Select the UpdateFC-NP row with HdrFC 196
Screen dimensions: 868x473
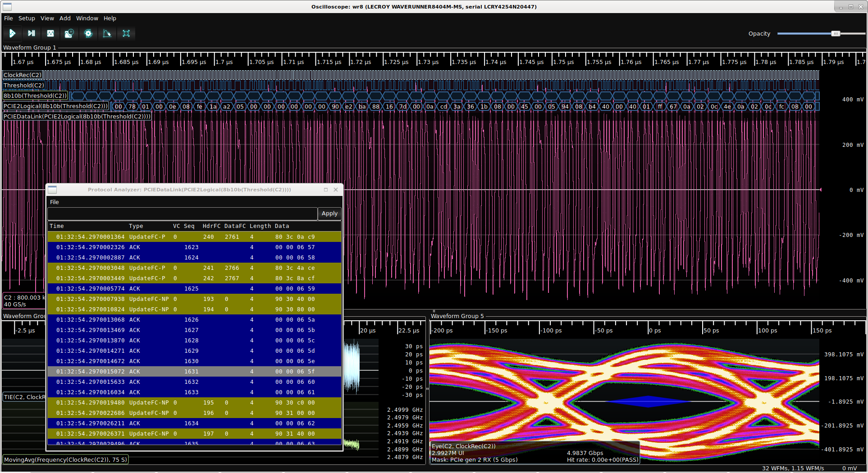(x=194, y=413)
